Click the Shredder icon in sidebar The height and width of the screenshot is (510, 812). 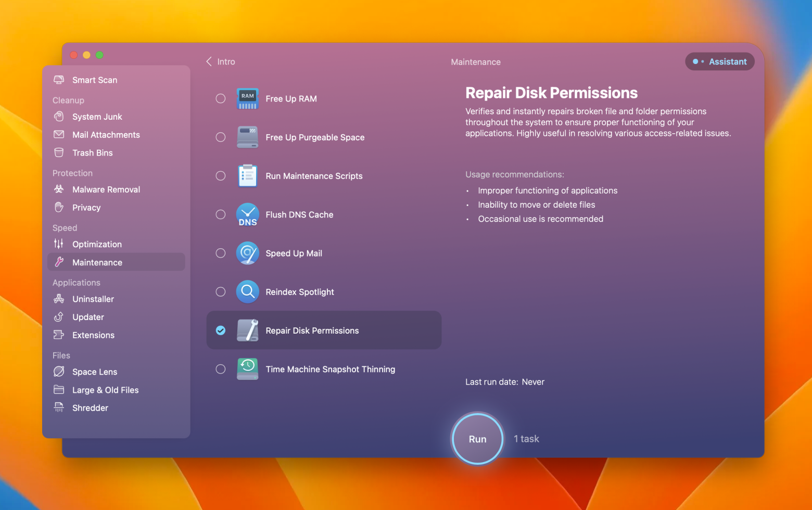pyautogui.click(x=59, y=408)
